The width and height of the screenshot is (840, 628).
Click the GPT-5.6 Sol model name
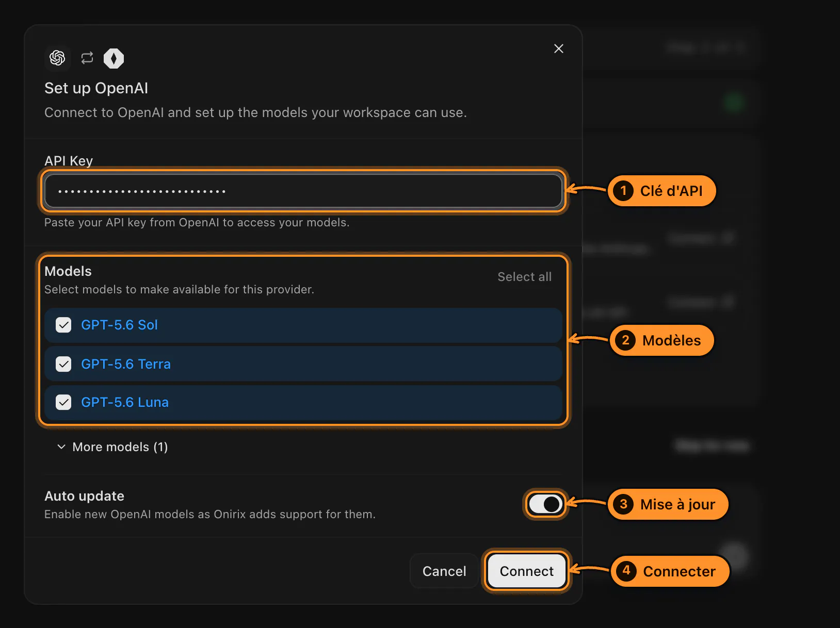point(119,325)
